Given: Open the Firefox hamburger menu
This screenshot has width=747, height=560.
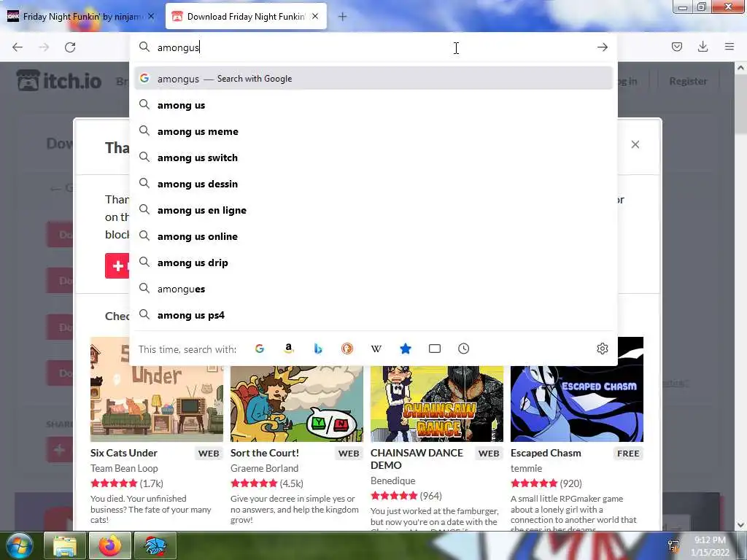Looking at the screenshot, I should [x=729, y=47].
